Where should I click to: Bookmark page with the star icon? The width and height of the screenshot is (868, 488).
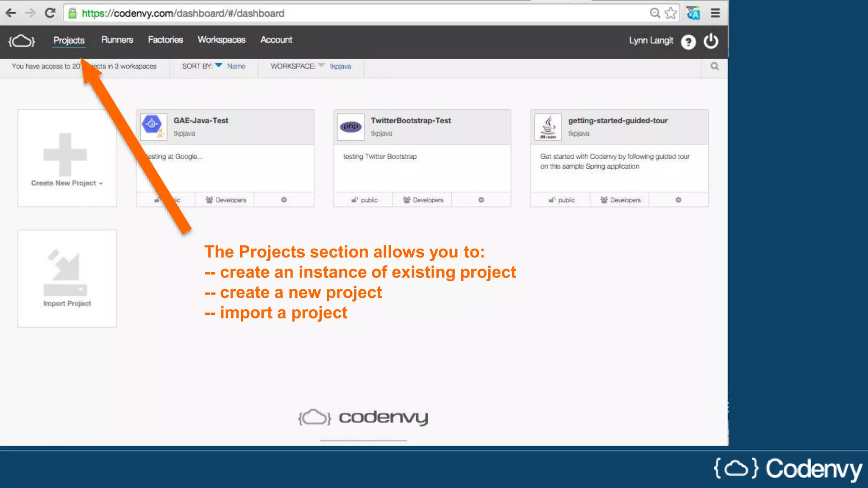[x=670, y=13]
